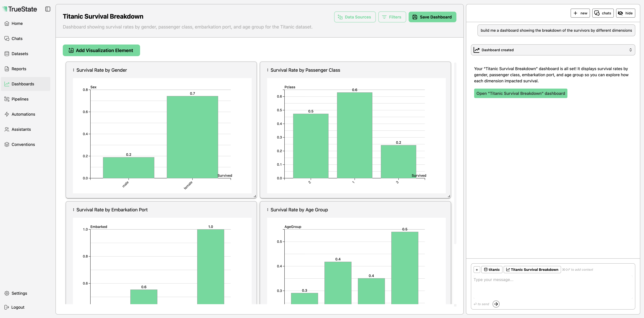Click the female bar in the Gender chart

coord(193,137)
